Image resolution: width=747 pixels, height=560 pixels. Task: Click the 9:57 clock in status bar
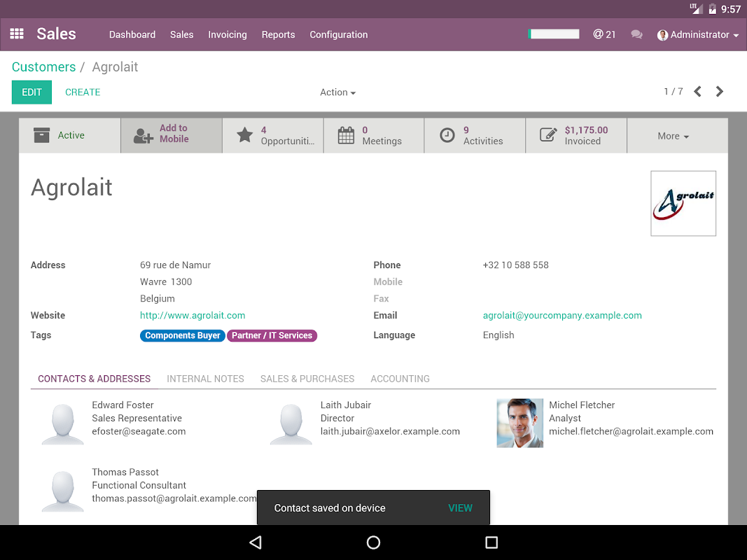tap(731, 9)
